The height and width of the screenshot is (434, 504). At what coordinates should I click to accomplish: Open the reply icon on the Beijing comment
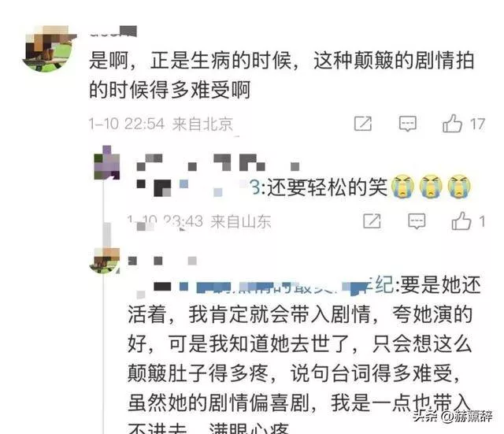coord(408,124)
